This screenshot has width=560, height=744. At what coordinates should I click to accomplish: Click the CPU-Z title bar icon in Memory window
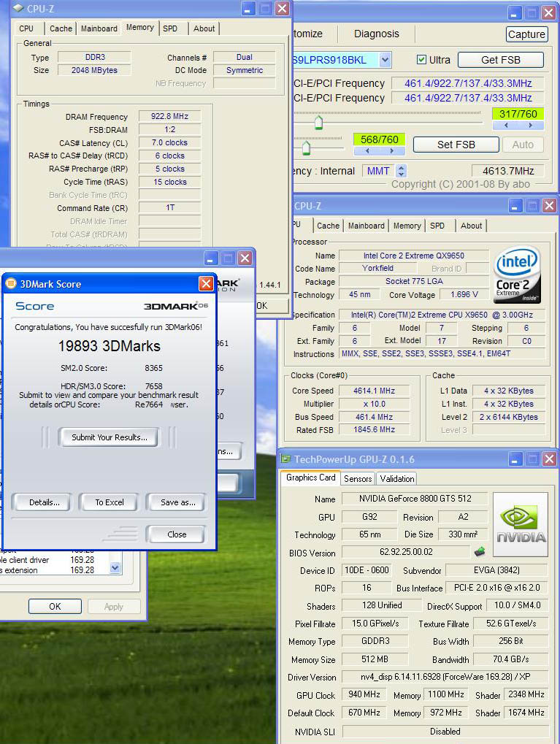pyautogui.click(x=18, y=8)
